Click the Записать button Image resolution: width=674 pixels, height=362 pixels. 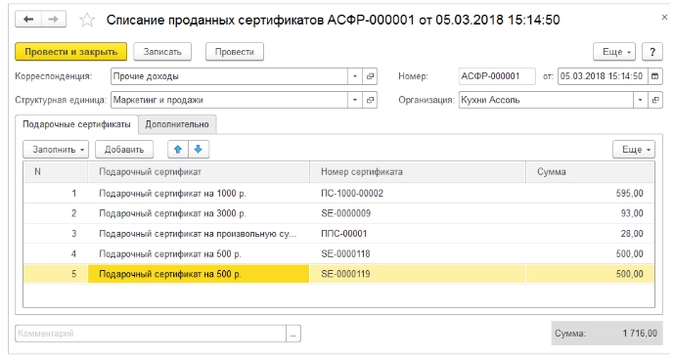point(162,52)
